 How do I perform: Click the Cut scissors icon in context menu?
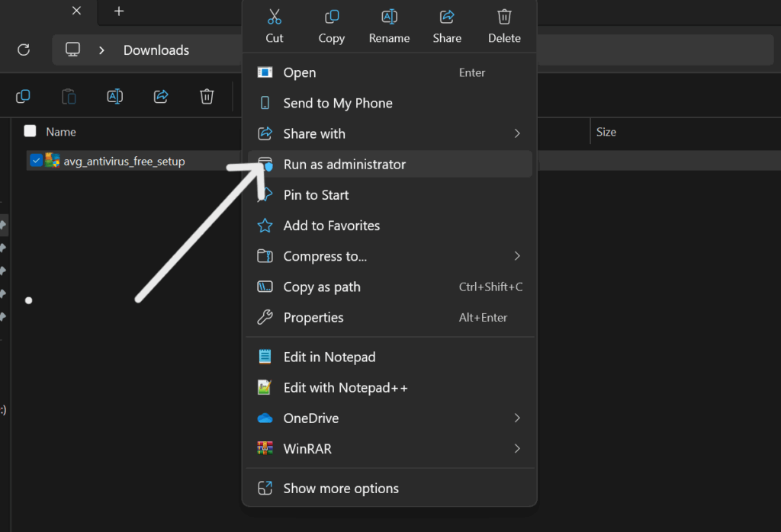click(275, 17)
